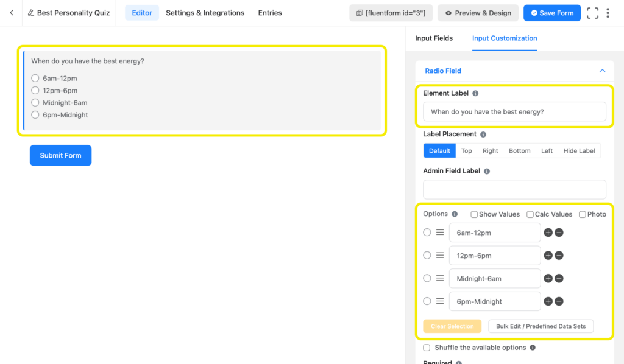Copy the fluentform id="3" shortcode
This screenshot has width=624, height=364.
click(391, 13)
